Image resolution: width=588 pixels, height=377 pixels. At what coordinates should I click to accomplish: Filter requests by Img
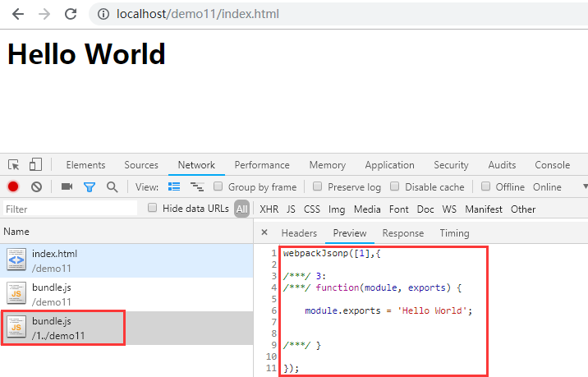pyautogui.click(x=337, y=209)
